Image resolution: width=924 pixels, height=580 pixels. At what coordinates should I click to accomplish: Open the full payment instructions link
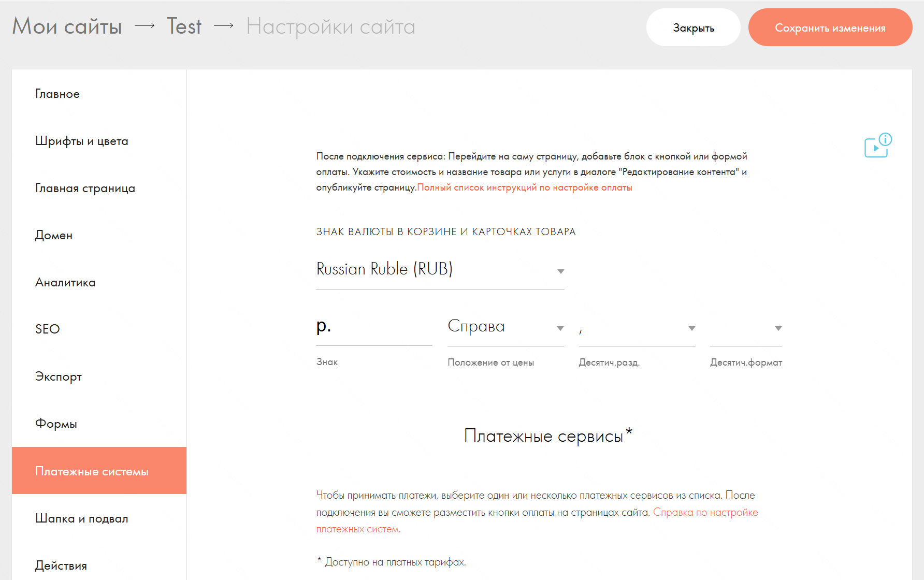[x=525, y=187]
